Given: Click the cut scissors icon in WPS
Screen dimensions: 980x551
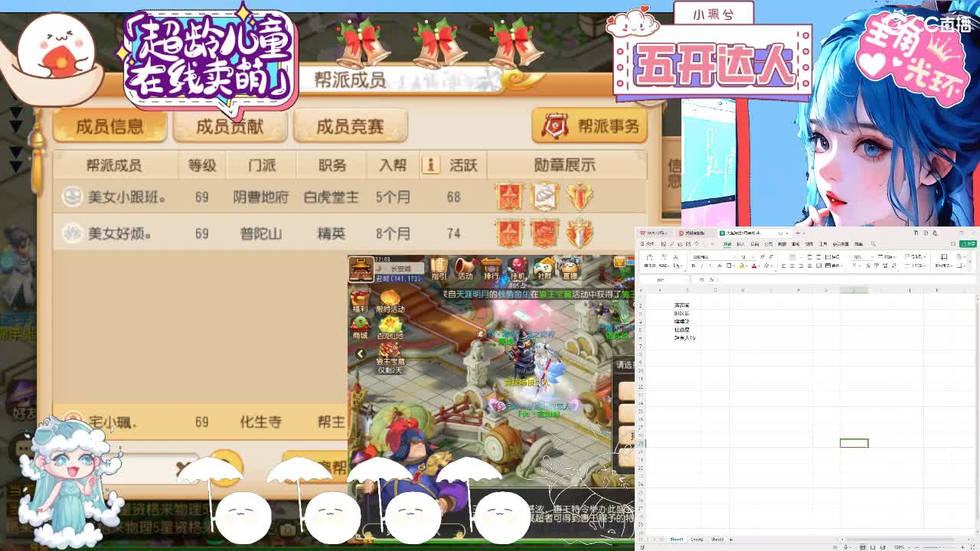Looking at the screenshot, I should coord(676,257).
